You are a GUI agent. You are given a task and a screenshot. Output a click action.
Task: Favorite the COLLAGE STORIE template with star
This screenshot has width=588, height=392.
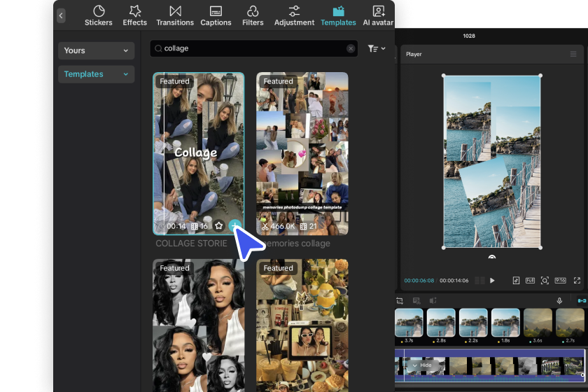[x=218, y=226]
